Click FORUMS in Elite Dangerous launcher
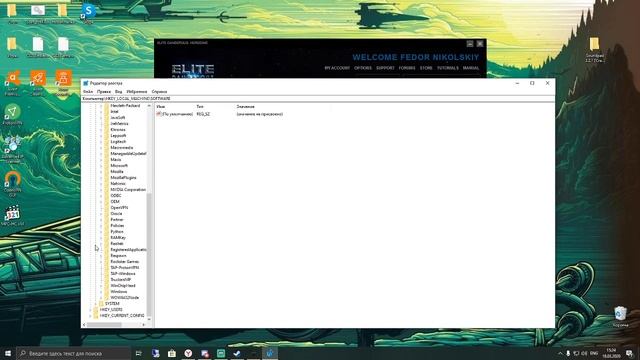Screen dimensions: 640x360 [x=407, y=68]
